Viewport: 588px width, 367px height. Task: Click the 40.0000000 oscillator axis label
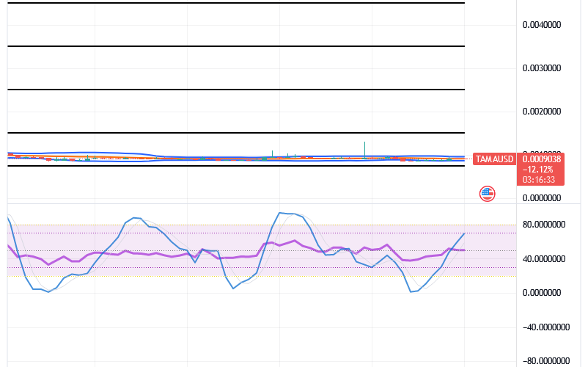pyautogui.click(x=544, y=259)
